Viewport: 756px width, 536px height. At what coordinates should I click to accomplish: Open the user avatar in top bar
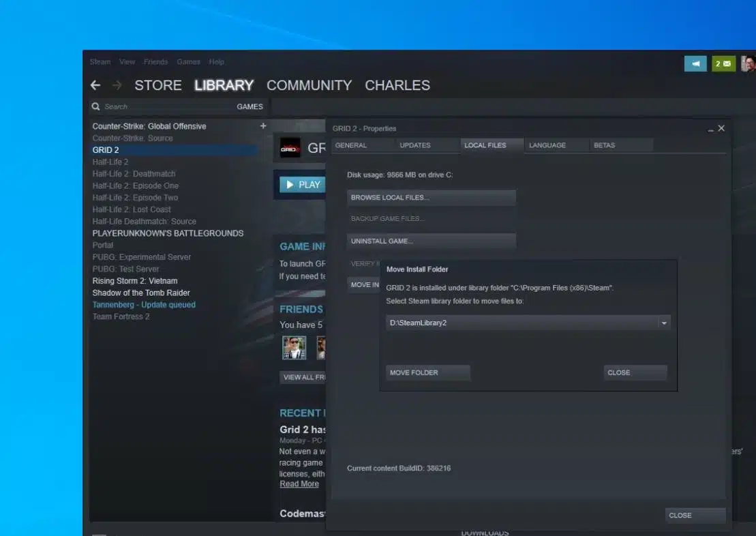click(749, 63)
